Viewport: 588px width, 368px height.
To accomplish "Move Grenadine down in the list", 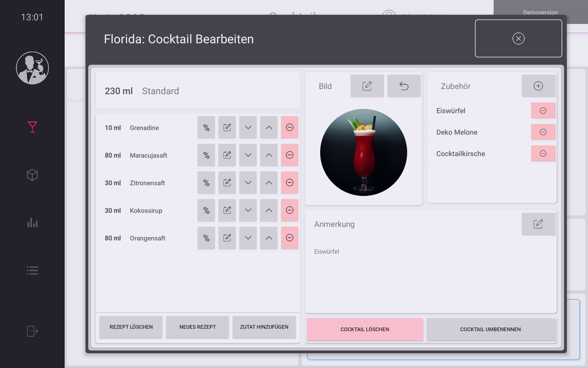I will (x=248, y=127).
